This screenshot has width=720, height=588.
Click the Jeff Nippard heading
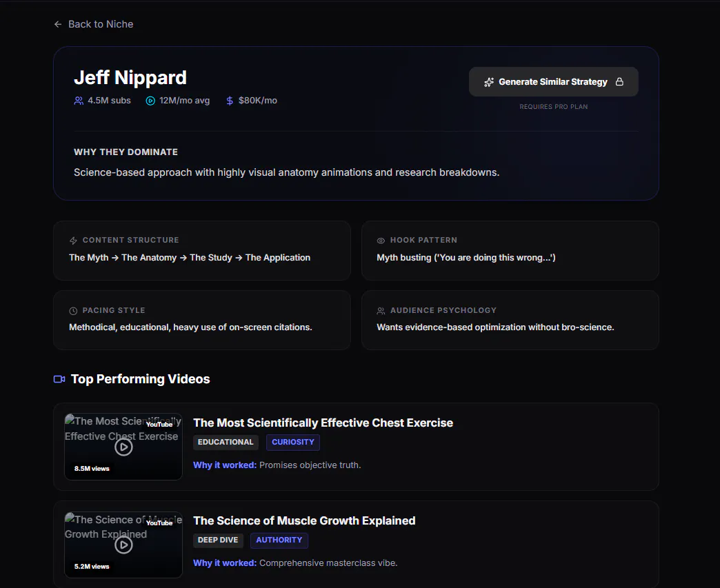130,78
